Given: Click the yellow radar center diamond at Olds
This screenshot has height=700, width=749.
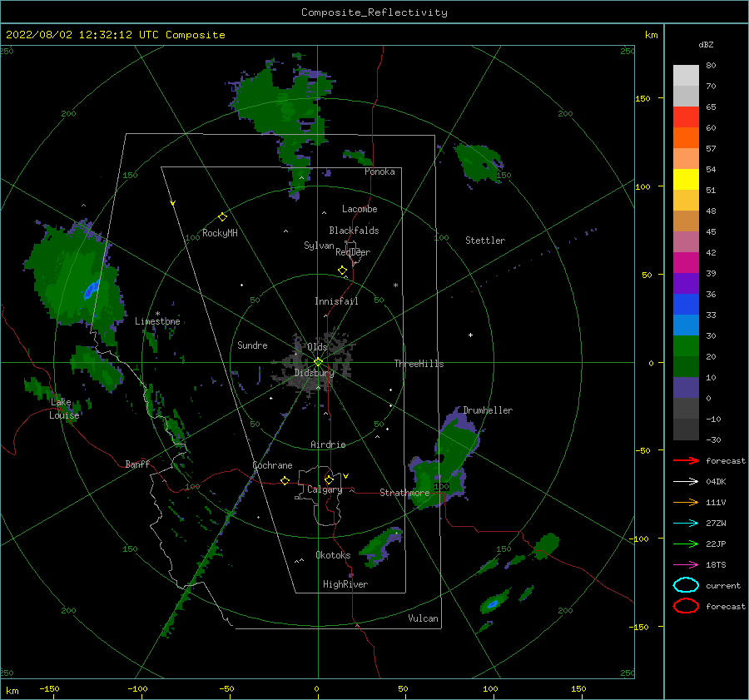Looking at the screenshot, I should coord(318,362).
